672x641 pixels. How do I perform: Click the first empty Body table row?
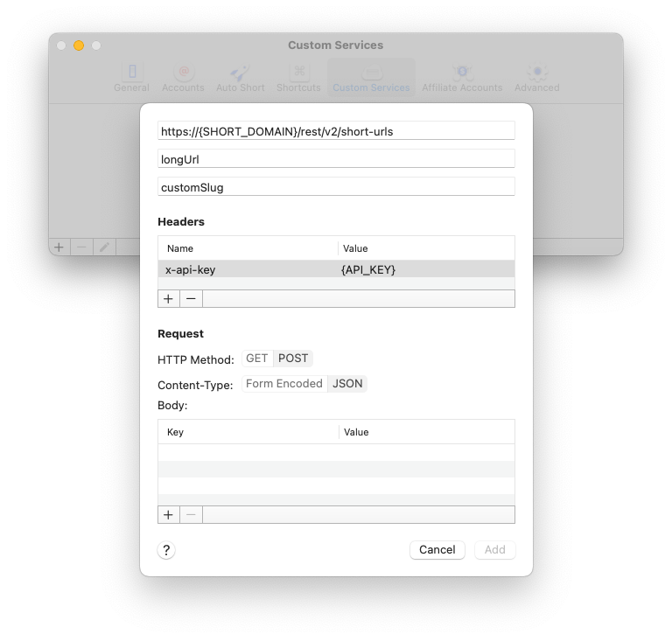[336, 453]
